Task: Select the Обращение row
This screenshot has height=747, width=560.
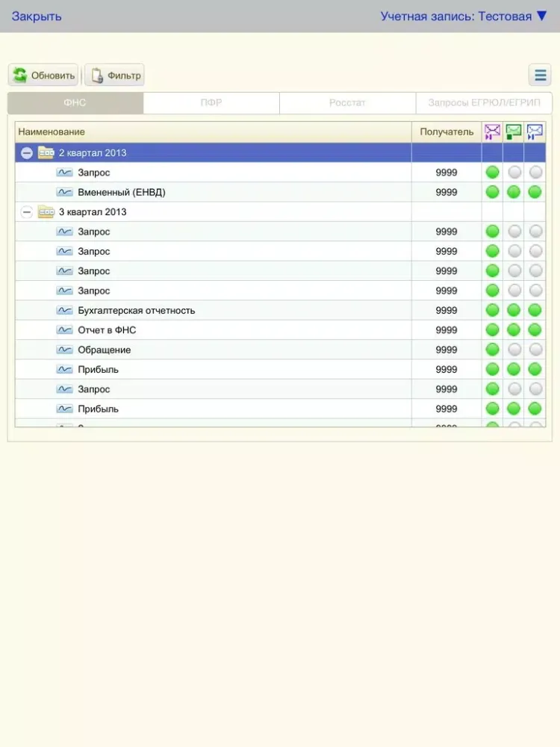Action: click(x=281, y=350)
